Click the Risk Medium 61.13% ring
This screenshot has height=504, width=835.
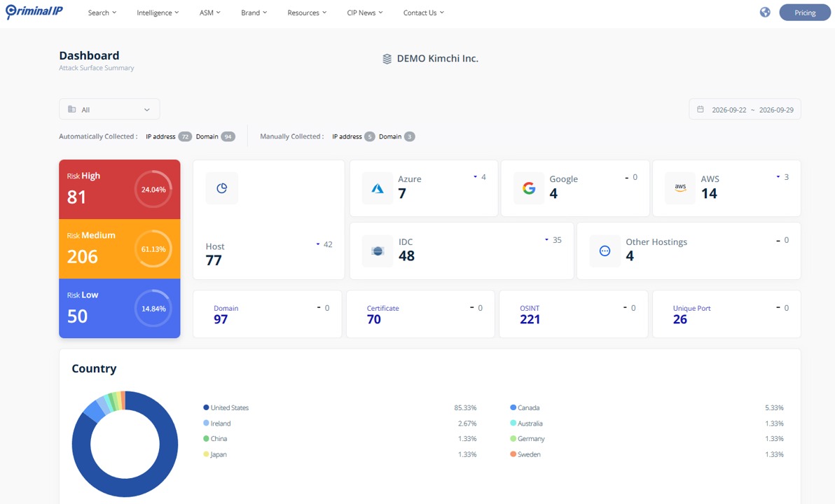pos(153,249)
